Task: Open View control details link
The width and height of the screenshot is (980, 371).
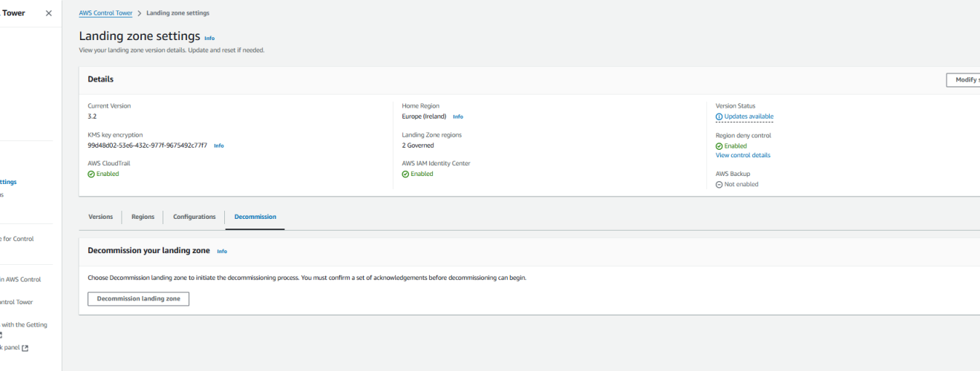Action: coord(742,155)
